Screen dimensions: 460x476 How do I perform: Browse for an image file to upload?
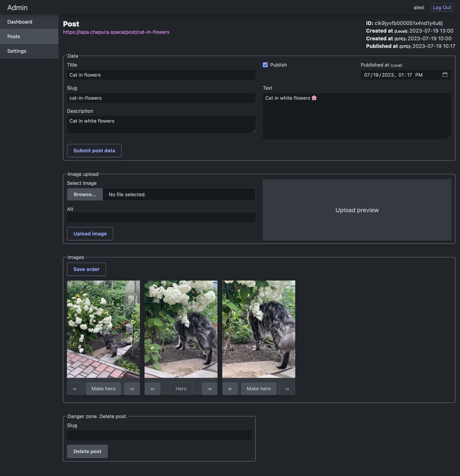(x=84, y=194)
